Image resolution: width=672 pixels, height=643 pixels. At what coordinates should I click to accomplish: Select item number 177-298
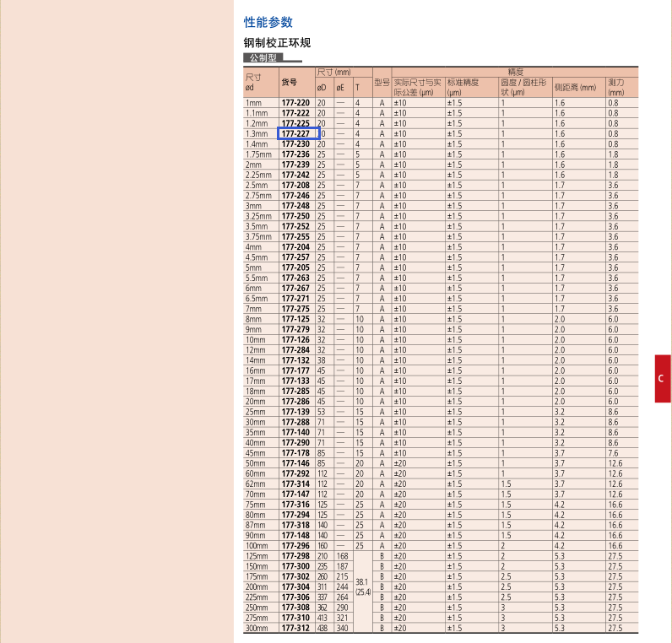click(295, 556)
